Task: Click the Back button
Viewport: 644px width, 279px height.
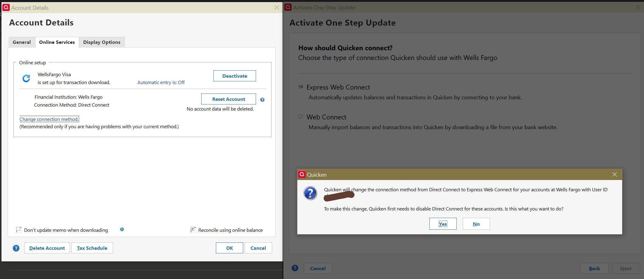Action: tap(594, 268)
